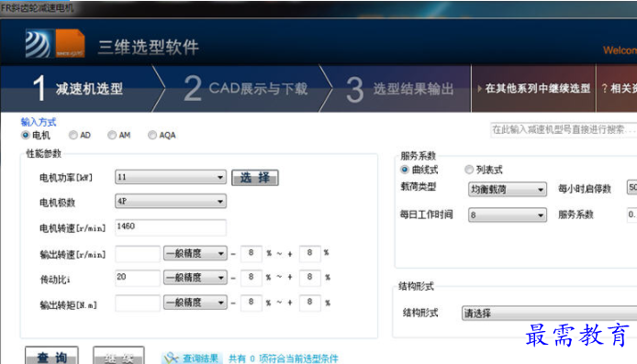Open the 电机功率 dropdown showing 11
This screenshot has height=364, width=637.
(171, 177)
